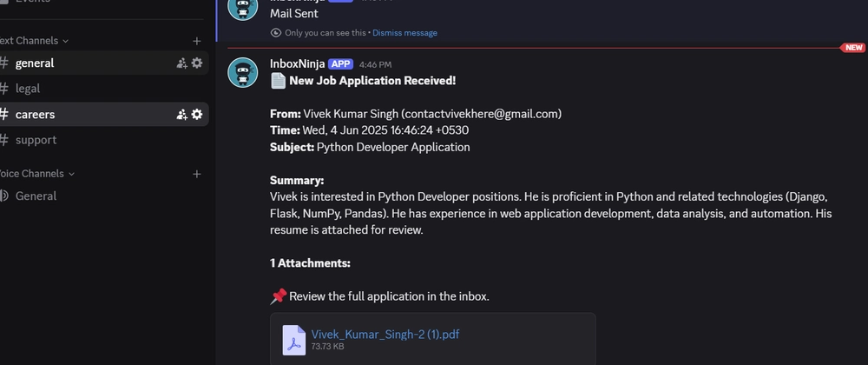
Task: Create a new text channel with plus icon
Action: (196, 41)
